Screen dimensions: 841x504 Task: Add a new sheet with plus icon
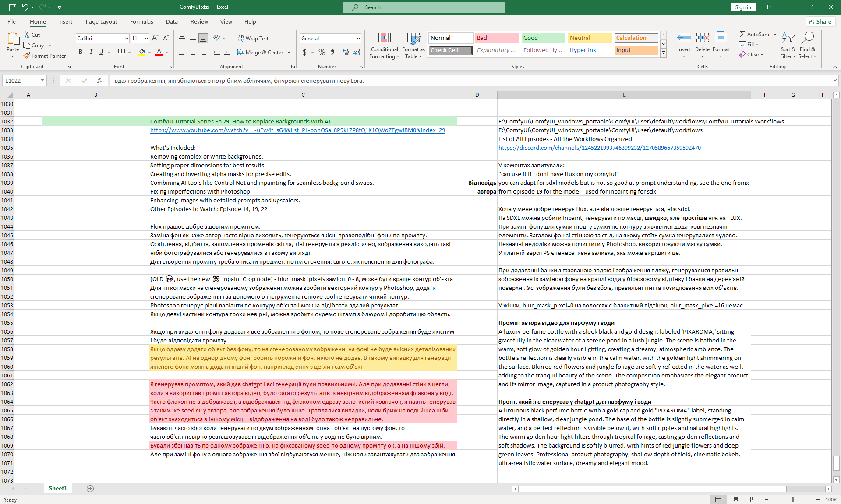(x=90, y=489)
